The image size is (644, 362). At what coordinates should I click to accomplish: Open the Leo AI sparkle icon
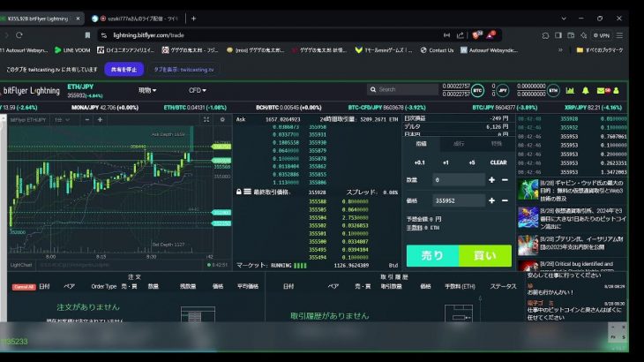click(x=583, y=35)
